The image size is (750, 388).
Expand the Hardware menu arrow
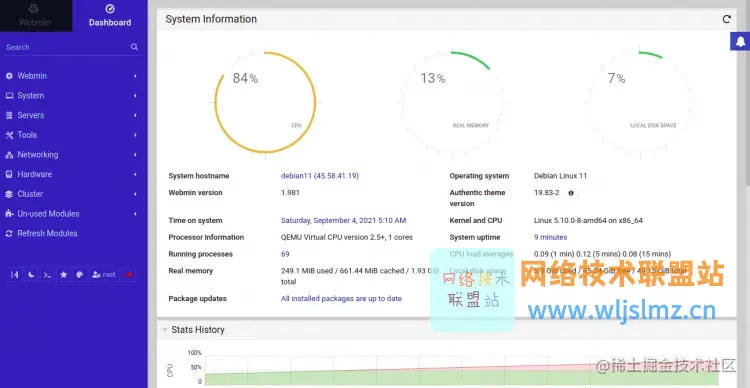[x=135, y=174]
